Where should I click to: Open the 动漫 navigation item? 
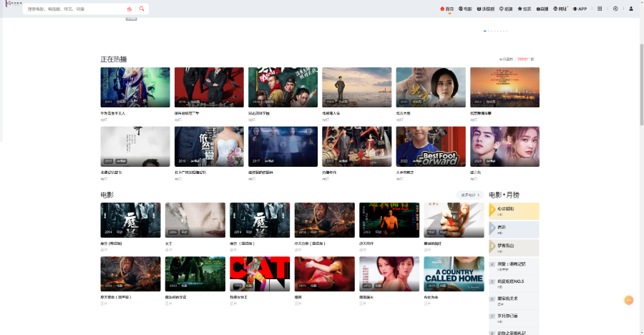tap(506, 9)
